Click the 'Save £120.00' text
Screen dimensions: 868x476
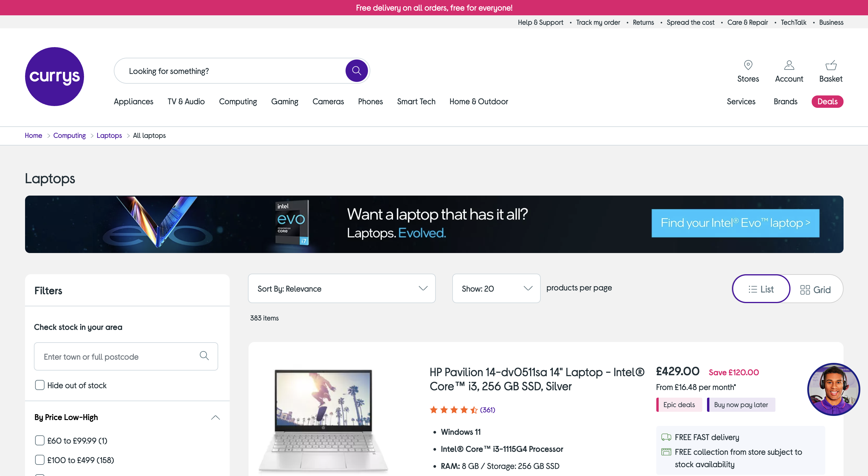(x=734, y=372)
